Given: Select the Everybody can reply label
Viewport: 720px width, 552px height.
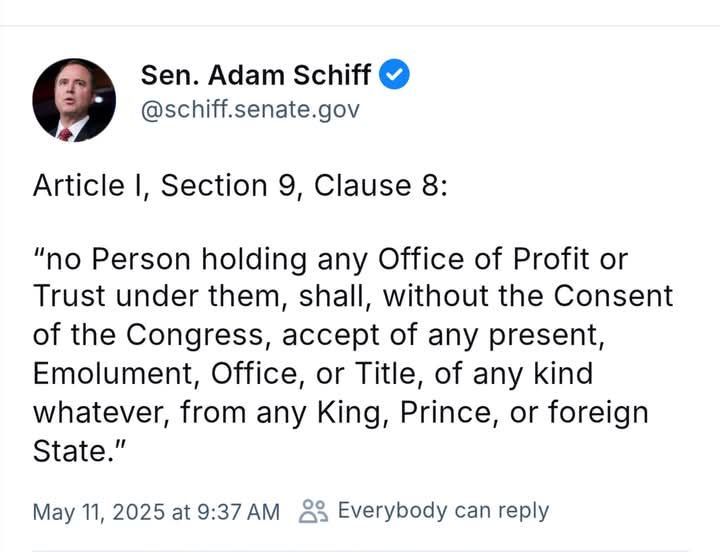Looking at the screenshot, I should click(443, 511).
